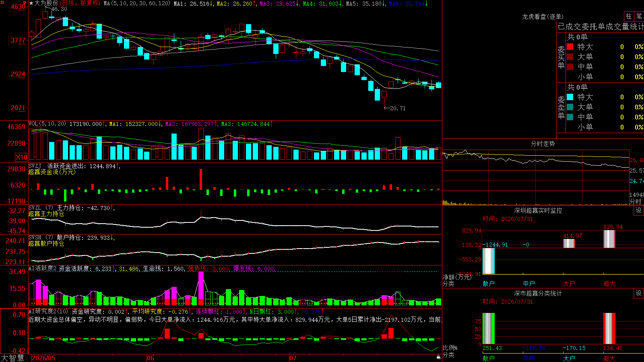
Task: Click the 20.71 low price marker
Action: [x=398, y=108]
